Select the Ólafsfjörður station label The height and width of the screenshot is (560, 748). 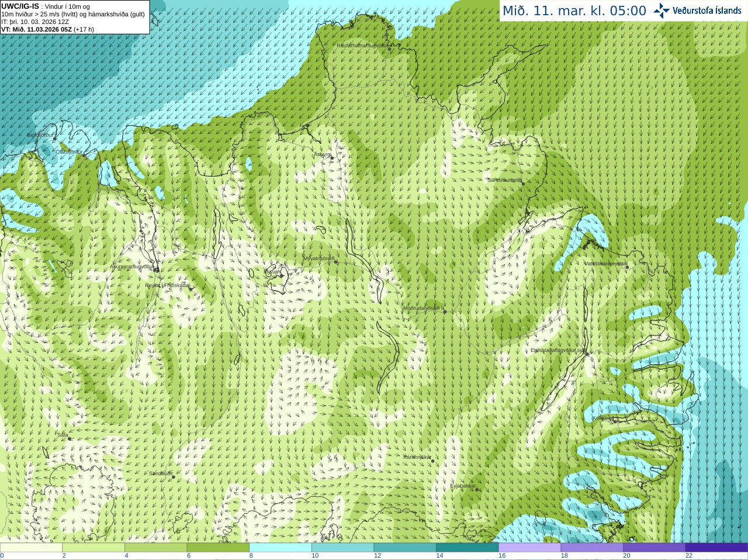pos(70,152)
